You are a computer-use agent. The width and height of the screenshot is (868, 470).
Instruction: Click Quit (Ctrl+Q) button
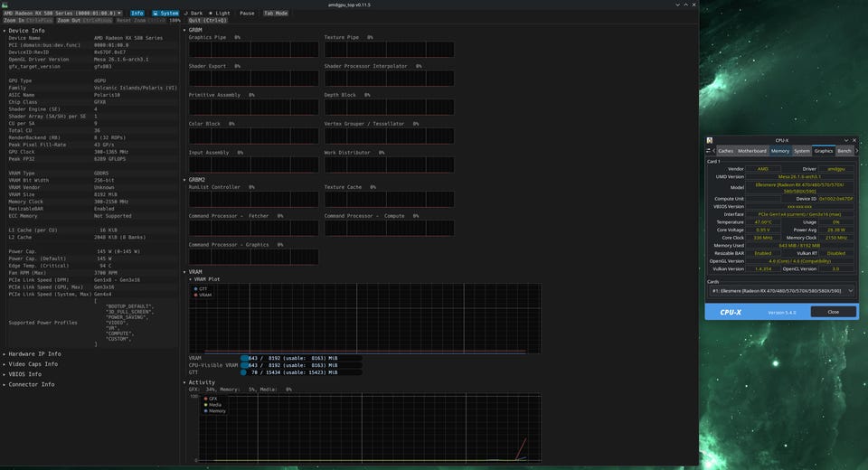click(208, 21)
